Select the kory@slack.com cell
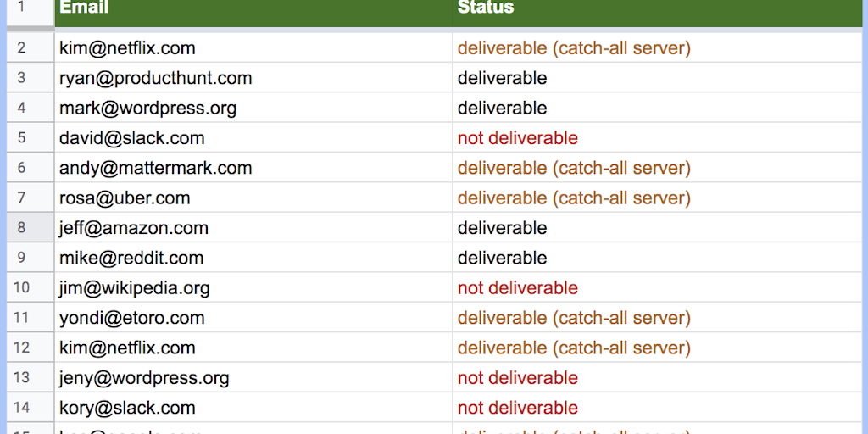Image resolution: width=868 pixels, height=434 pixels. (253, 408)
